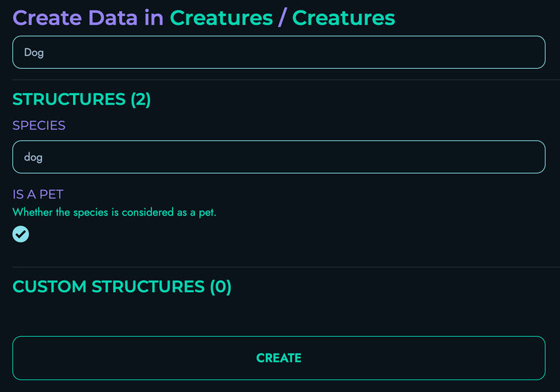Click the word "pet" ending the description sentence

pyautogui.click(x=207, y=212)
